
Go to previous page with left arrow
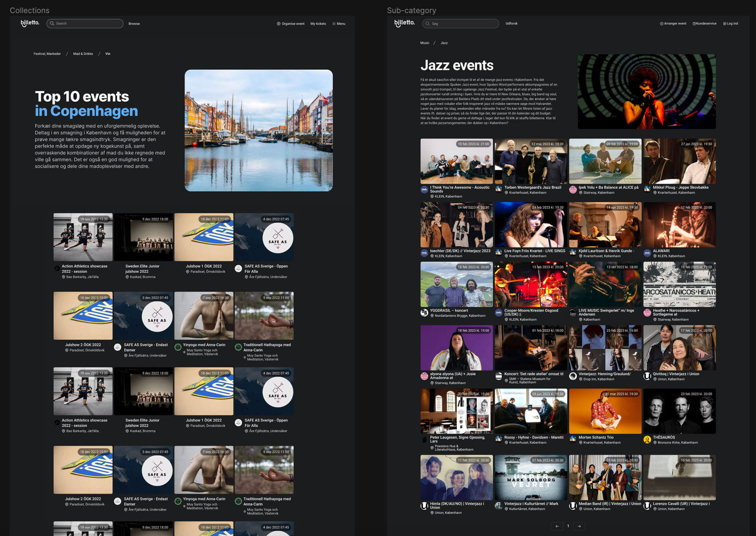(557, 526)
